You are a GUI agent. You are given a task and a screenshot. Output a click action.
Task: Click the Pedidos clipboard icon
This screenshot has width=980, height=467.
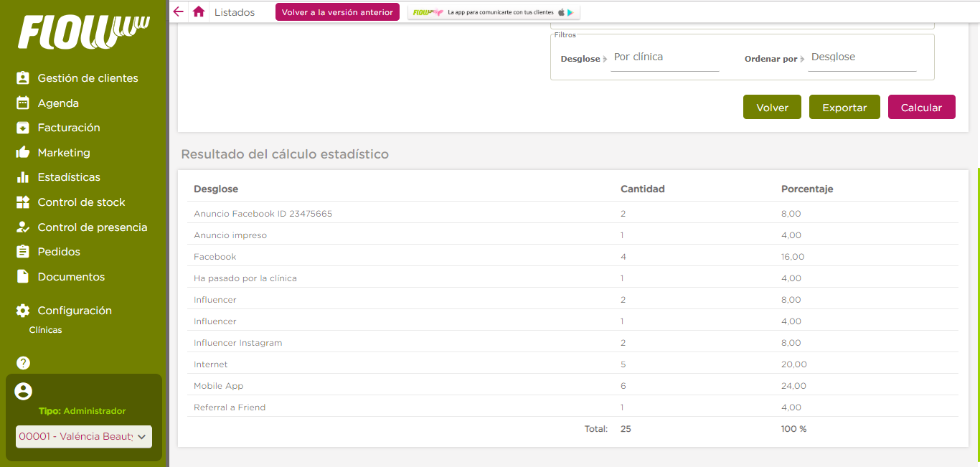tap(23, 252)
